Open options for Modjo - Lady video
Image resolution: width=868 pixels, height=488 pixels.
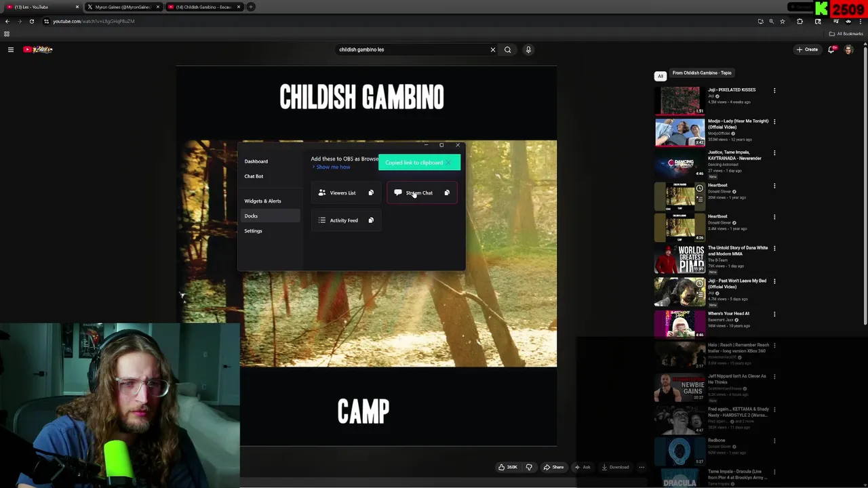pyautogui.click(x=774, y=122)
